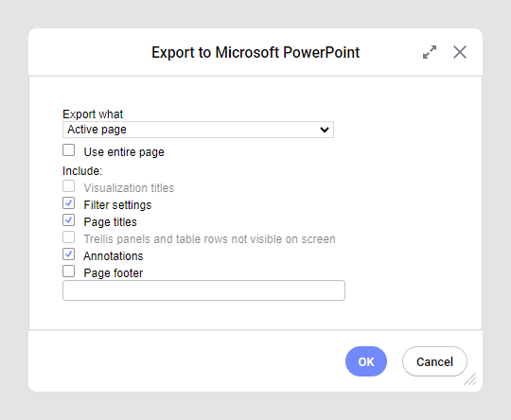Tick the Trellis panels and table rows checkbox
Image resolution: width=511 pixels, height=420 pixels.
68,237
